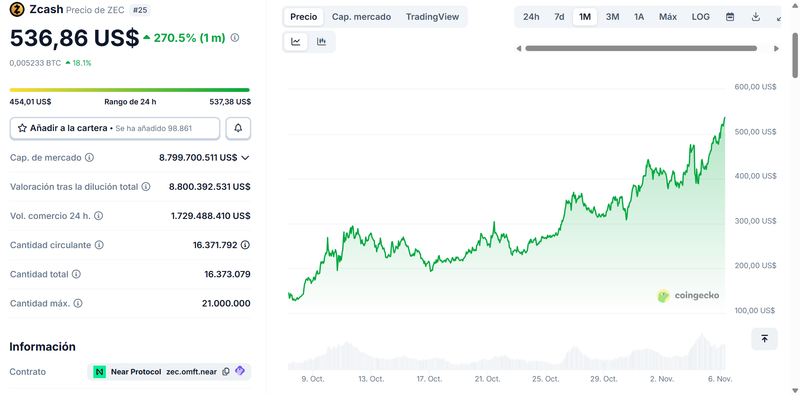Copy the zec.omft.near contract address
This screenshot has width=800, height=395.
[226, 372]
